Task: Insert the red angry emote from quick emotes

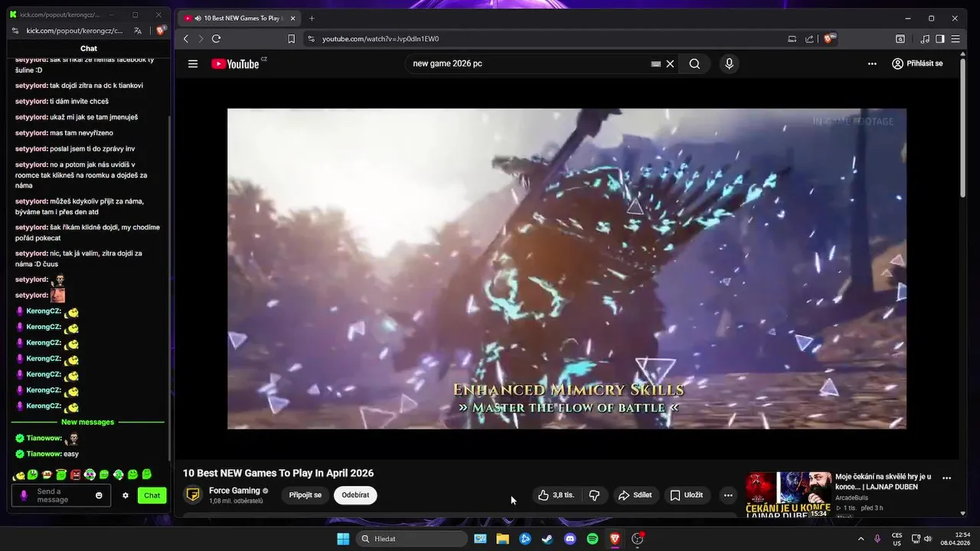Action: (75, 474)
